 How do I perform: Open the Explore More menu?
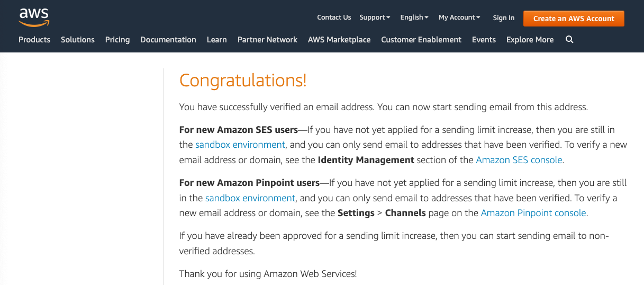pyautogui.click(x=530, y=40)
